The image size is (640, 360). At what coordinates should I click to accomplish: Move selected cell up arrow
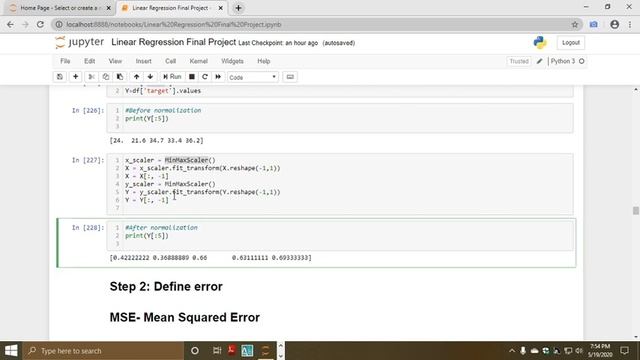(x=136, y=77)
